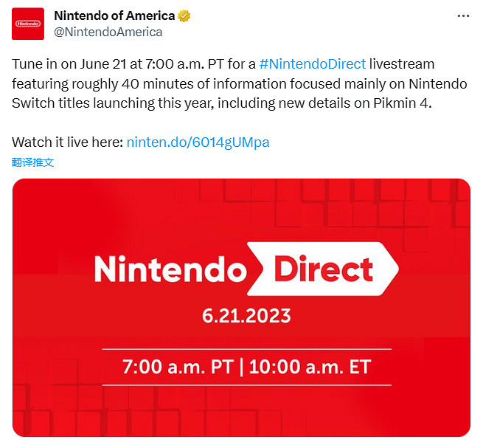Open the three-dot more options menu
The width and height of the screenshot is (483, 448).
[x=462, y=15]
